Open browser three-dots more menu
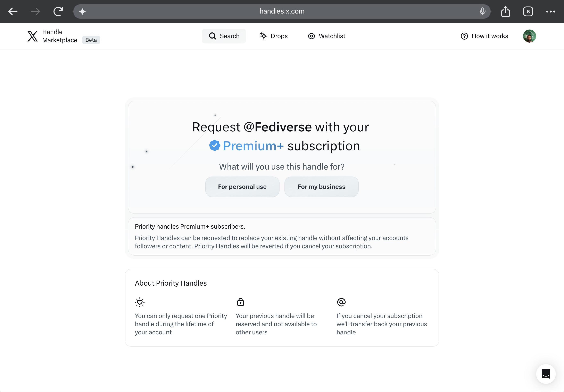Screen dimensions: 564x392 coord(550,11)
